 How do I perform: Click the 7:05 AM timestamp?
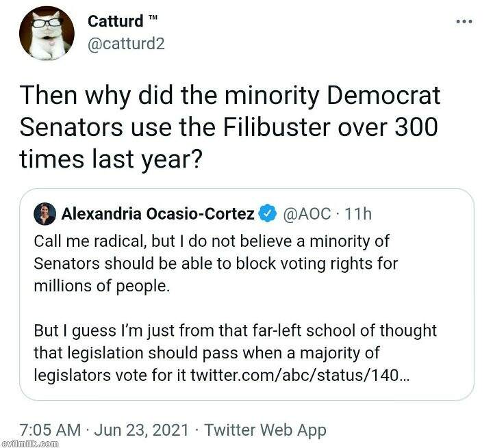tap(53, 430)
